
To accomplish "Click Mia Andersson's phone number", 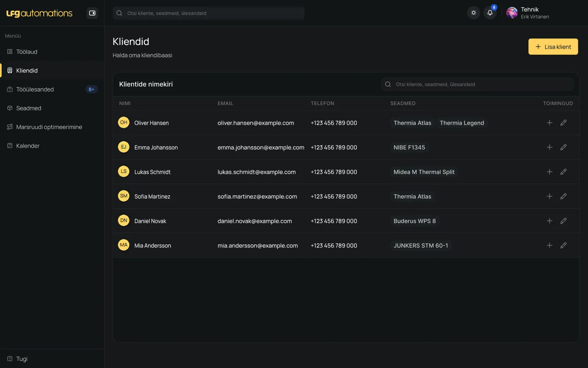I will pos(334,246).
